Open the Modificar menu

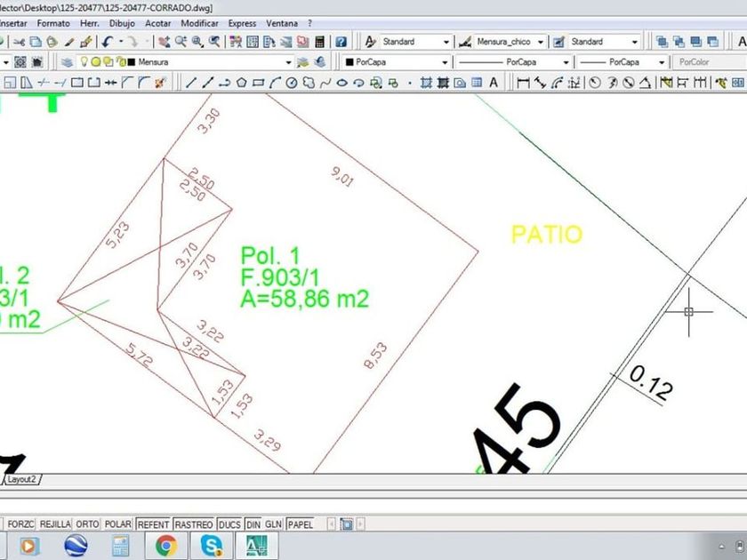[x=198, y=23]
